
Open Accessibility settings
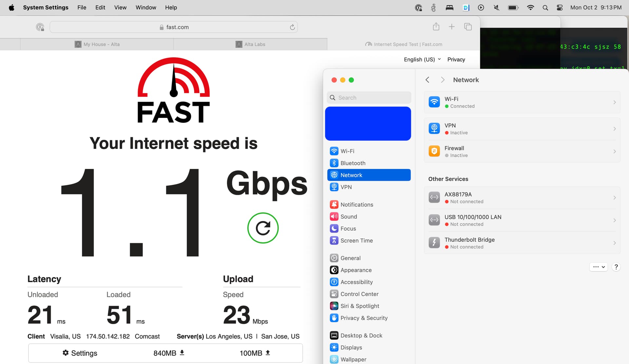click(369, 282)
